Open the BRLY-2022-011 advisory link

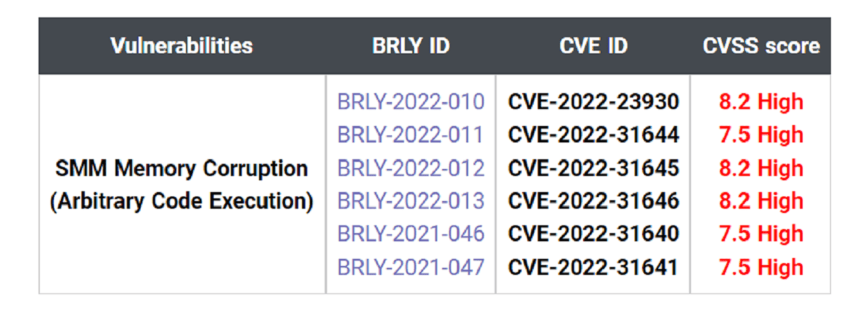[x=411, y=135]
